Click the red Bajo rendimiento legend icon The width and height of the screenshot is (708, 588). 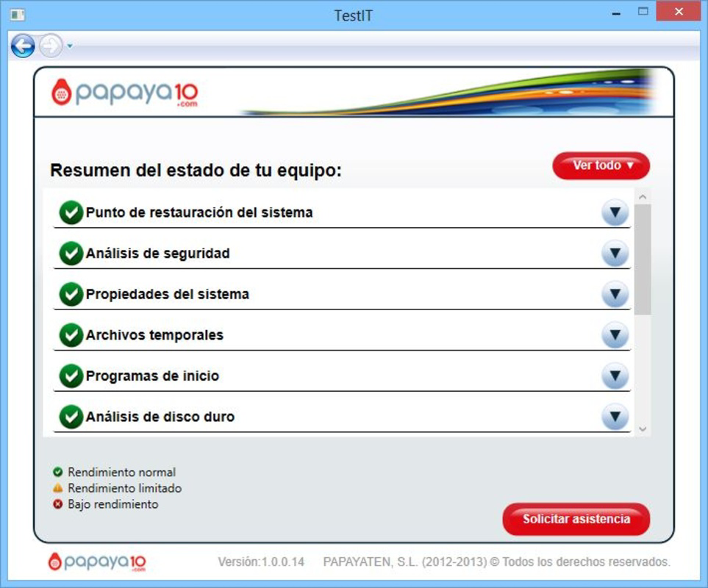coord(58,504)
